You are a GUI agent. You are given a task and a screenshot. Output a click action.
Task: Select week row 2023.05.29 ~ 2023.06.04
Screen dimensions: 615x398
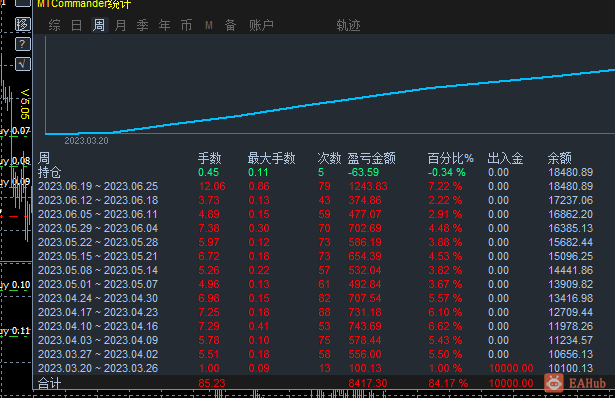point(316,228)
